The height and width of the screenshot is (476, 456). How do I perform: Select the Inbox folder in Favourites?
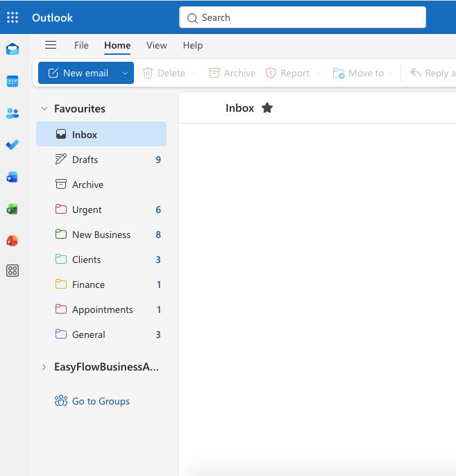[x=101, y=134]
